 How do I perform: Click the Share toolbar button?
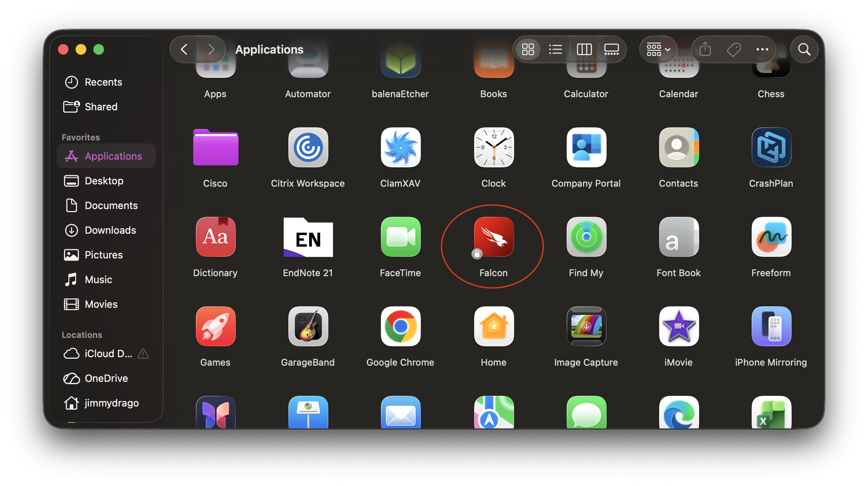point(705,49)
